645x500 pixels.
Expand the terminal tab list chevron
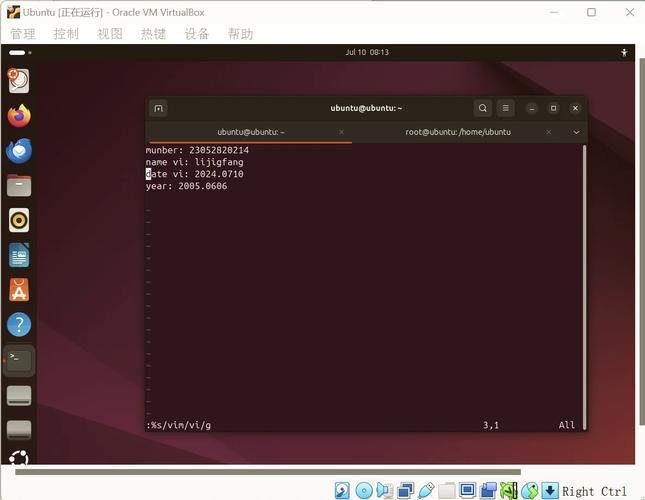[576, 132]
